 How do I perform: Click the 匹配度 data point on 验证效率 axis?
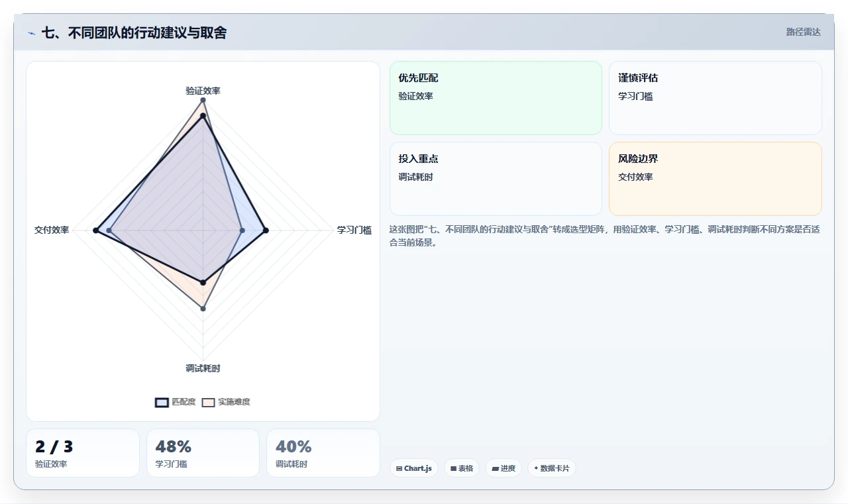tap(203, 116)
